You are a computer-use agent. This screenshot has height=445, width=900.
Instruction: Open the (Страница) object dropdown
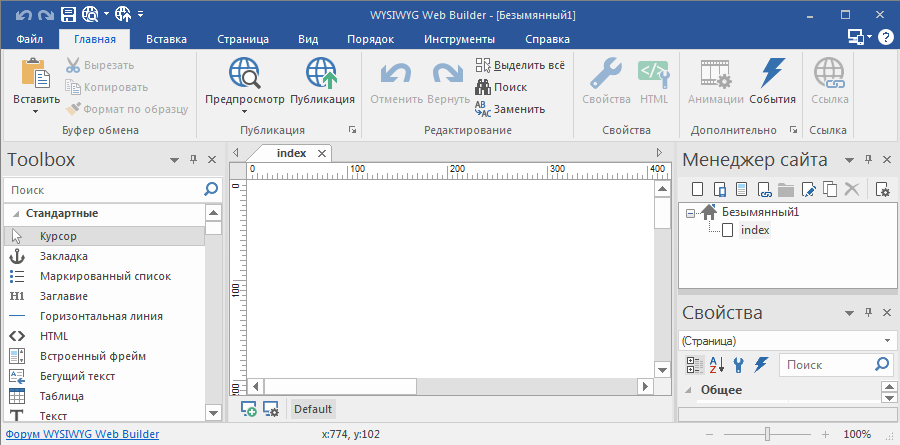tap(788, 340)
